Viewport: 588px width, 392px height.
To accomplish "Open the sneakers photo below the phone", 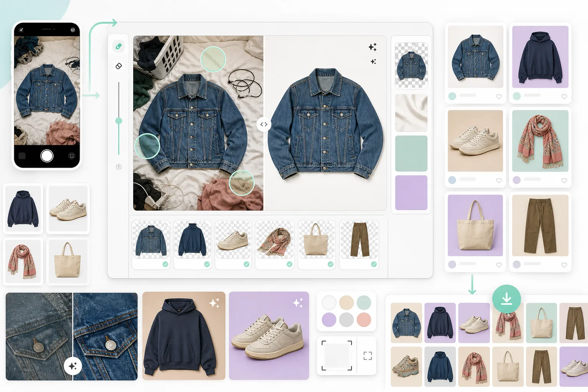I will tap(68, 209).
